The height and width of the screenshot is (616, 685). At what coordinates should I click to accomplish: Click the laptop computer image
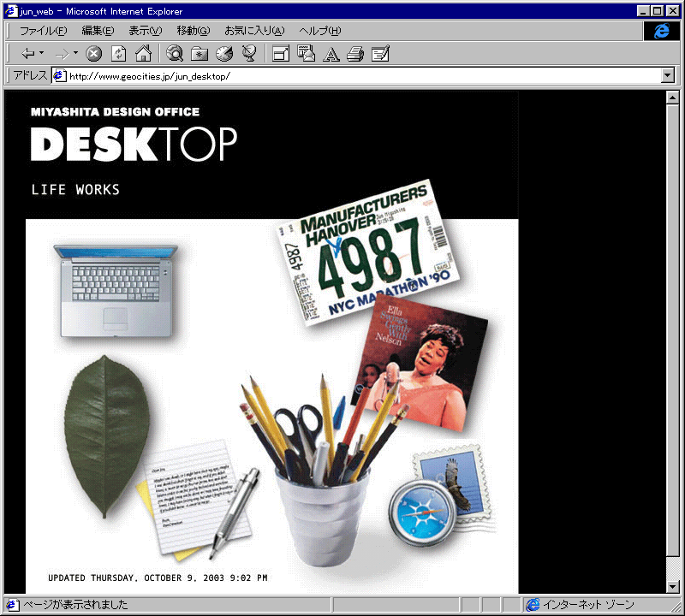pyautogui.click(x=116, y=291)
